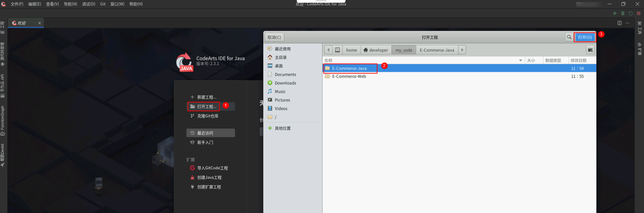
Task: Select Music in places sidebar
Action: pos(293,91)
